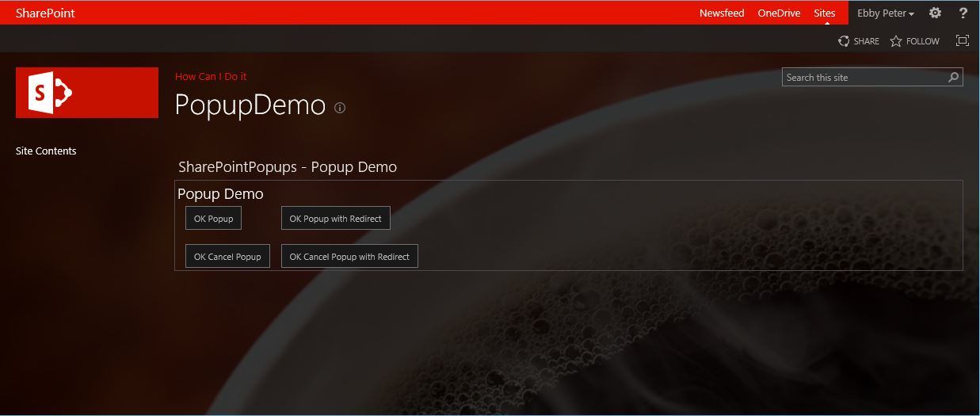980x416 pixels.
Task: Open Site Contents in left navigation
Action: tap(46, 151)
